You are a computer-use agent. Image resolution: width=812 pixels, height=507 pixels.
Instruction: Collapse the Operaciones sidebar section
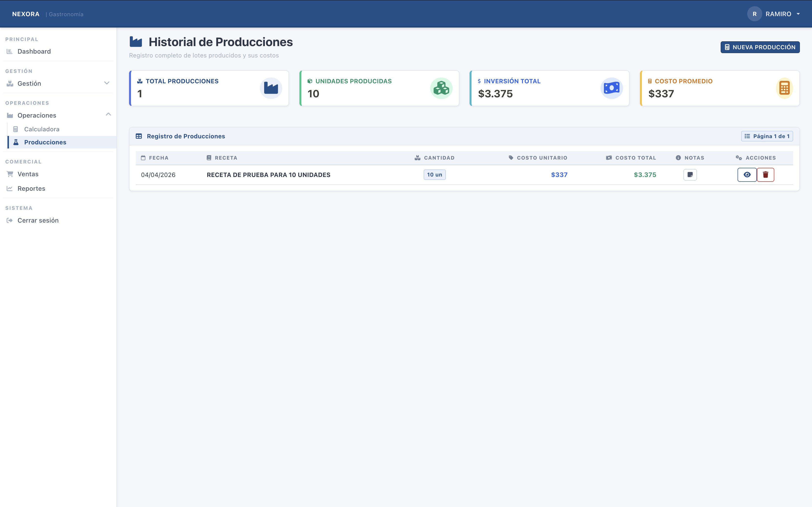click(108, 115)
